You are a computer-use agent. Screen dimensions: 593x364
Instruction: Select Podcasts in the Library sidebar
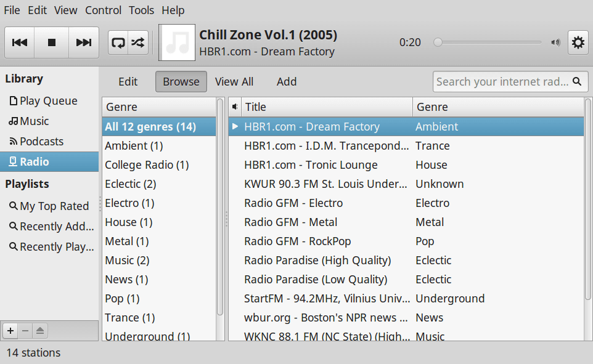coord(41,142)
